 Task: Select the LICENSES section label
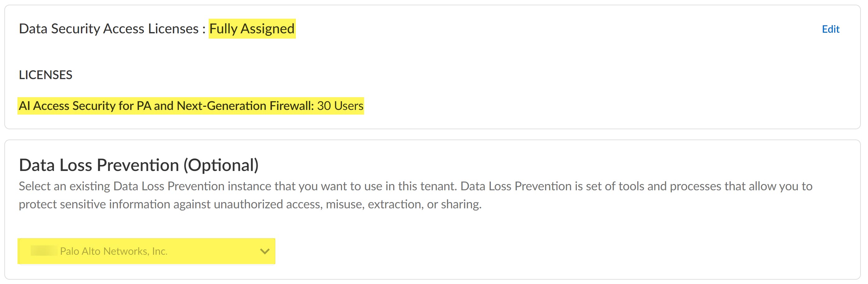click(45, 75)
